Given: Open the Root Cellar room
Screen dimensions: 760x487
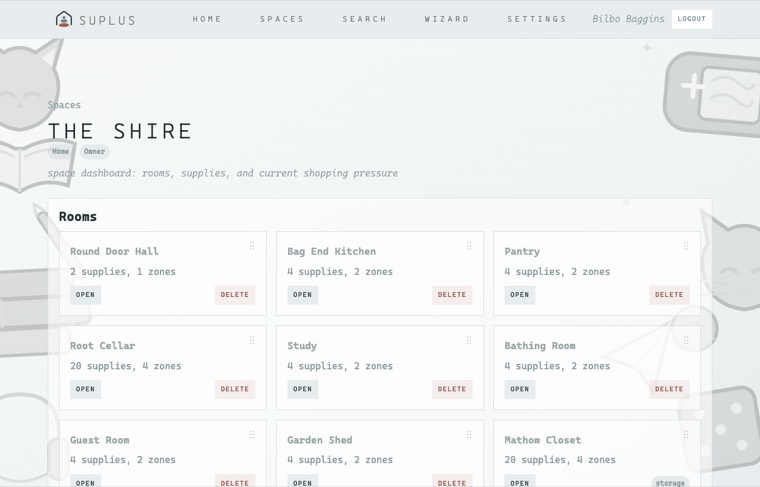Looking at the screenshot, I should tap(85, 389).
